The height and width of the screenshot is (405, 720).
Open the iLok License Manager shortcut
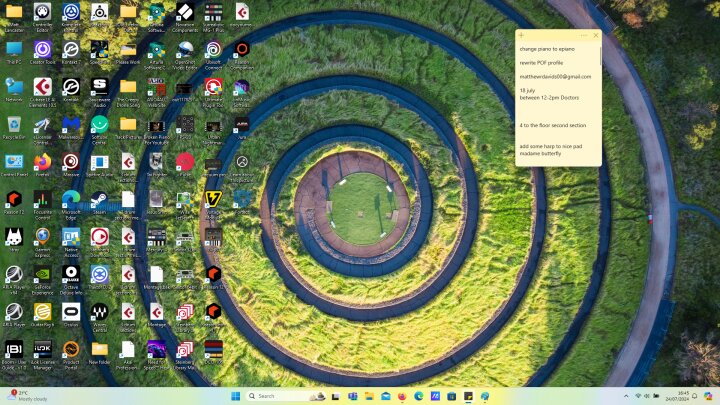[42, 355]
